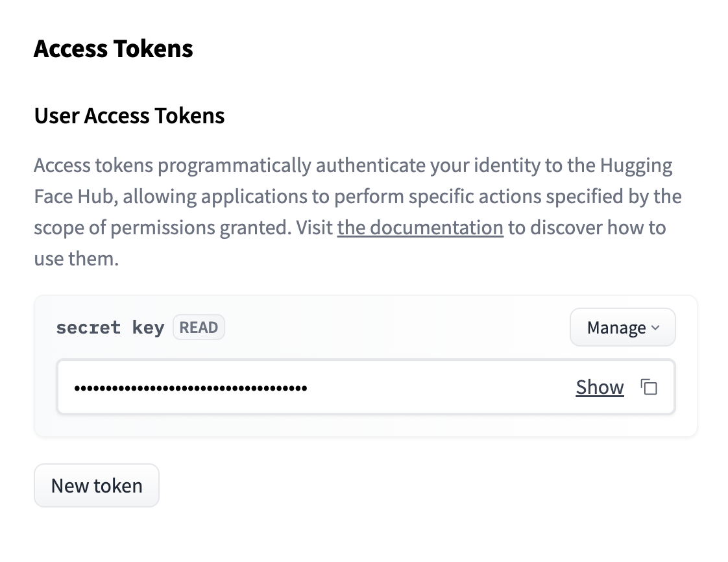Click 'to discover how to' after the link
Screen dimensions: 728x562
tap(587, 228)
